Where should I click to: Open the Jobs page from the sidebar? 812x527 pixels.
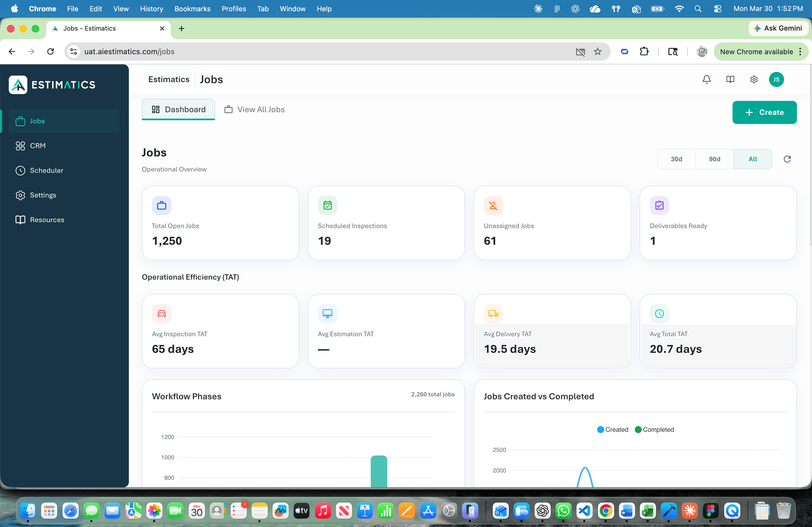pos(37,121)
